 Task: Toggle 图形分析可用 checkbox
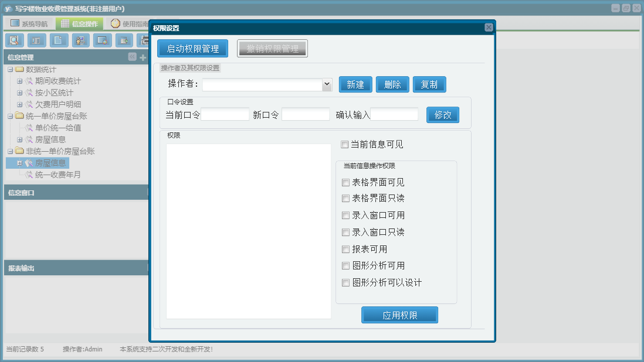(x=346, y=266)
